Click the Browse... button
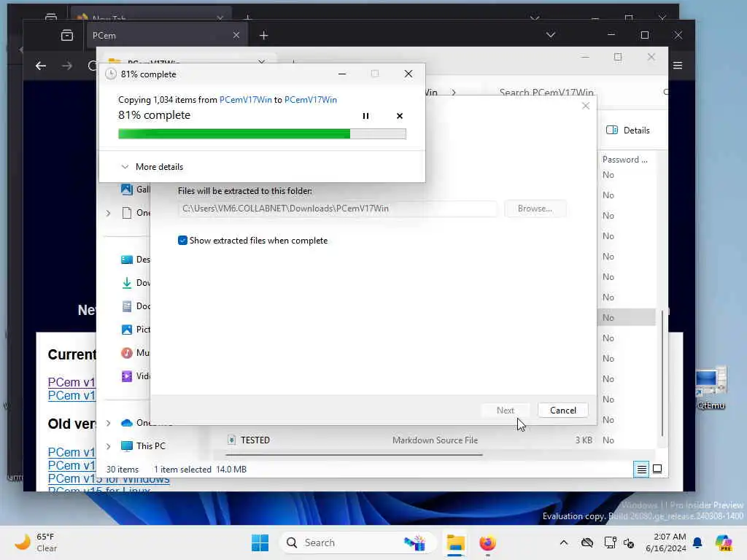The width and height of the screenshot is (747, 560). [x=535, y=209]
